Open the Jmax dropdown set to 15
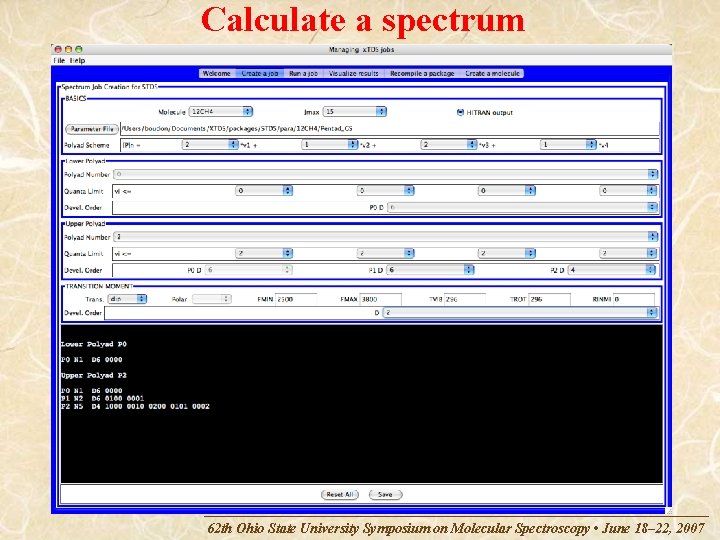The height and width of the screenshot is (540, 720). (355, 112)
